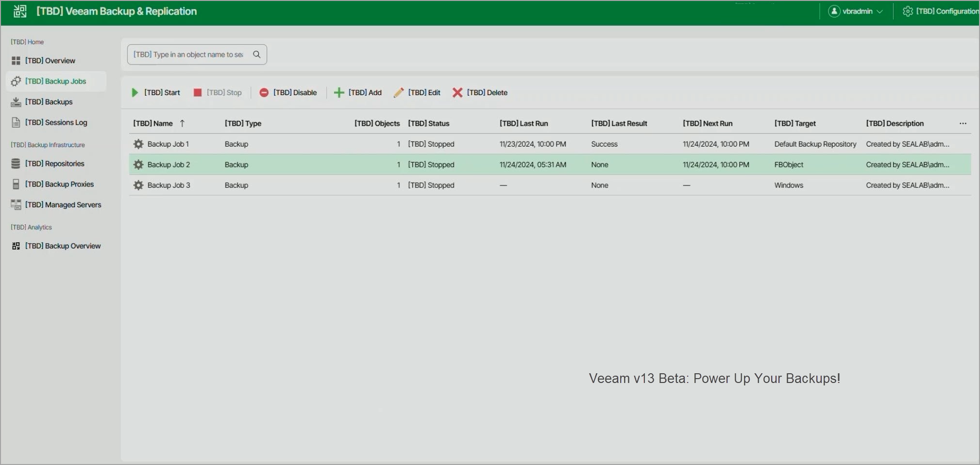Click the Overview grid icon in sidebar
This screenshot has width=980, height=465.
(16, 61)
